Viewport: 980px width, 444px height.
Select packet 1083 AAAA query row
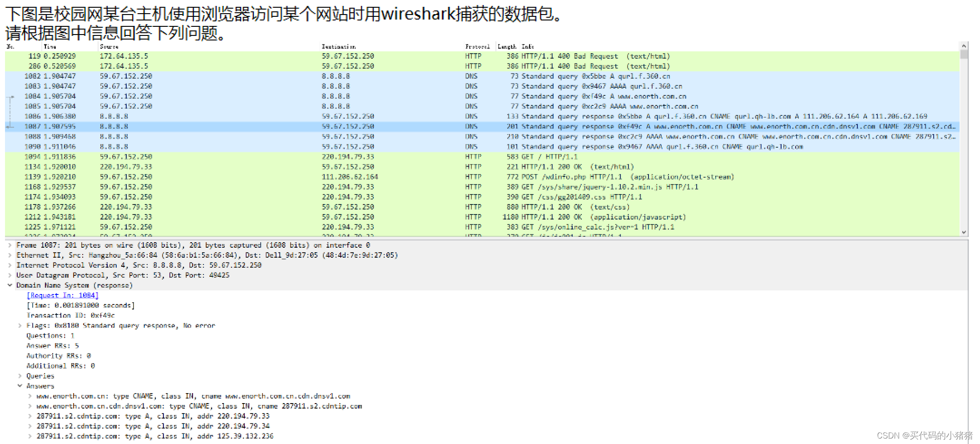click(482, 86)
